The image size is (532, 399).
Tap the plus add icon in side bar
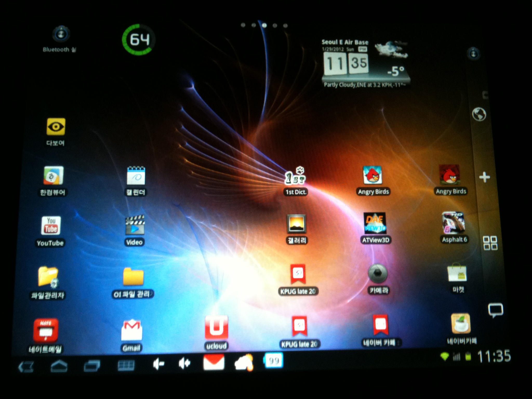pyautogui.click(x=484, y=177)
